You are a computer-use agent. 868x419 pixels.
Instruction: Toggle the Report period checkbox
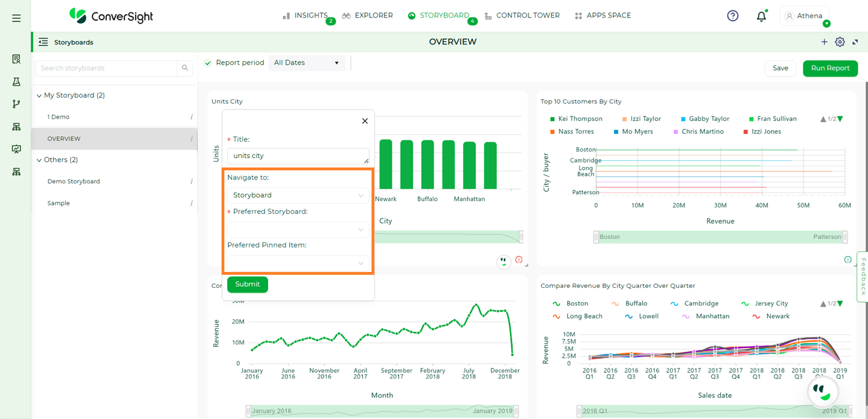point(208,63)
